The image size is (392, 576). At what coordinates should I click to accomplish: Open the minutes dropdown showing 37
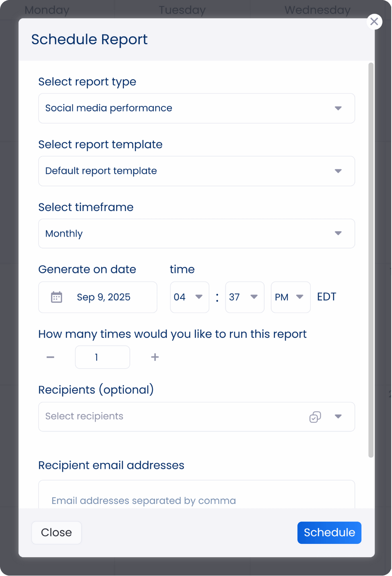click(245, 297)
